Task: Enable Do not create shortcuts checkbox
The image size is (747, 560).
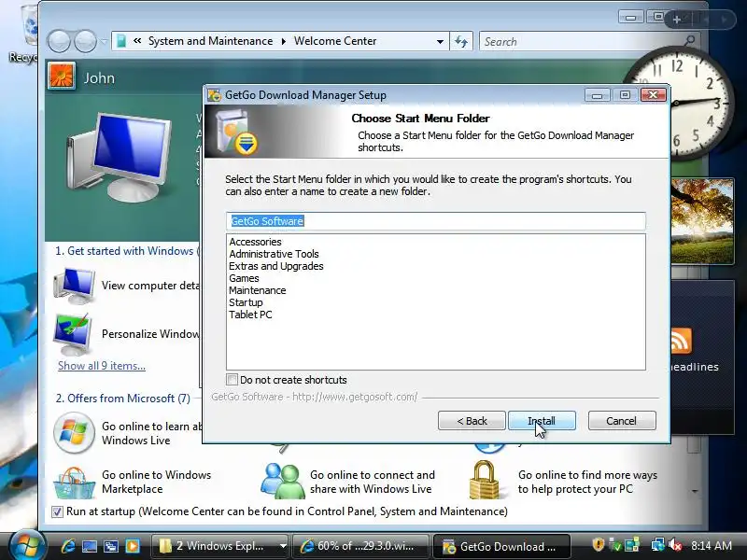Action: point(232,380)
